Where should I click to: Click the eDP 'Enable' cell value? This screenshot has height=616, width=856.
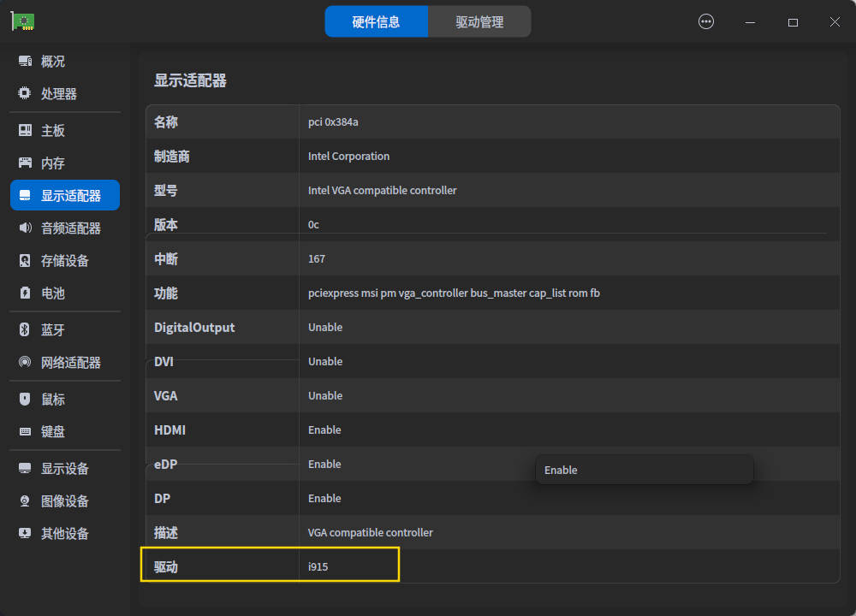pos(324,464)
